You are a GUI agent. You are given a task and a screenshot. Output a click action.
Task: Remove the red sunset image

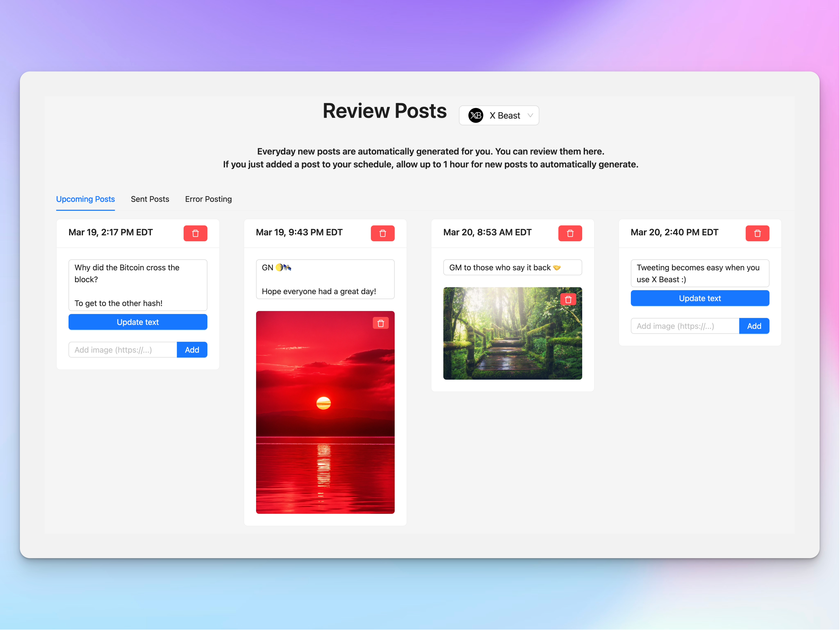[x=381, y=323]
